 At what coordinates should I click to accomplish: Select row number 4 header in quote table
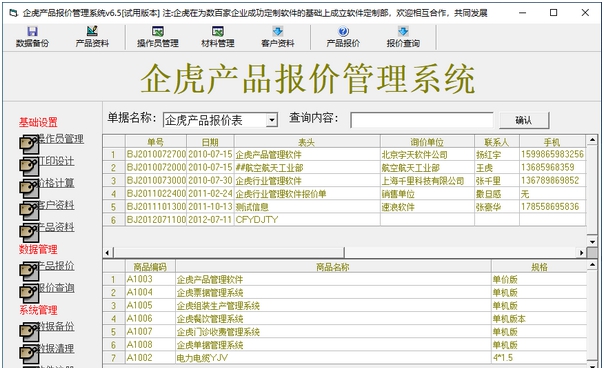[x=114, y=194]
